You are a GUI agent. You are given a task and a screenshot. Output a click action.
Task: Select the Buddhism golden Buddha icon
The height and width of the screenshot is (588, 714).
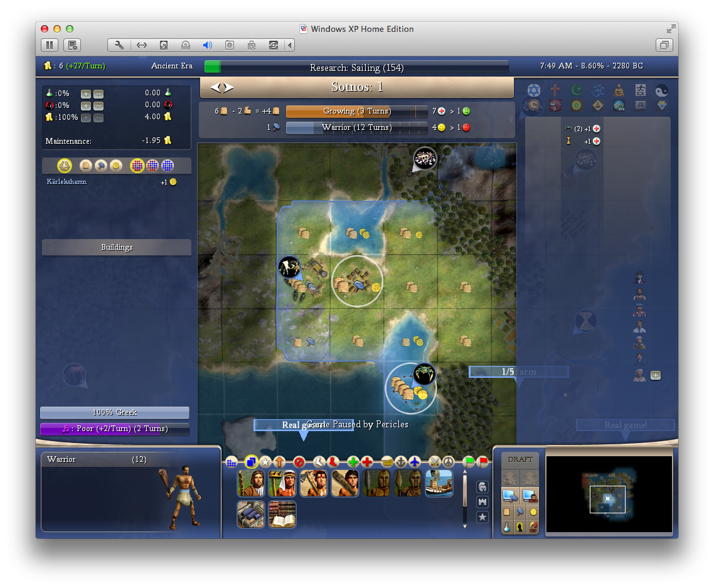tap(619, 90)
